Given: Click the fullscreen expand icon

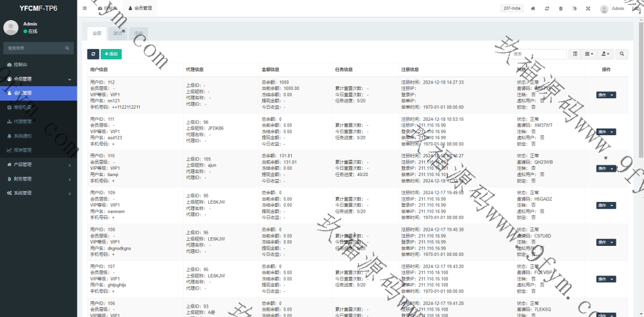Looking at the screenshot, I should [x=588, y=9].
